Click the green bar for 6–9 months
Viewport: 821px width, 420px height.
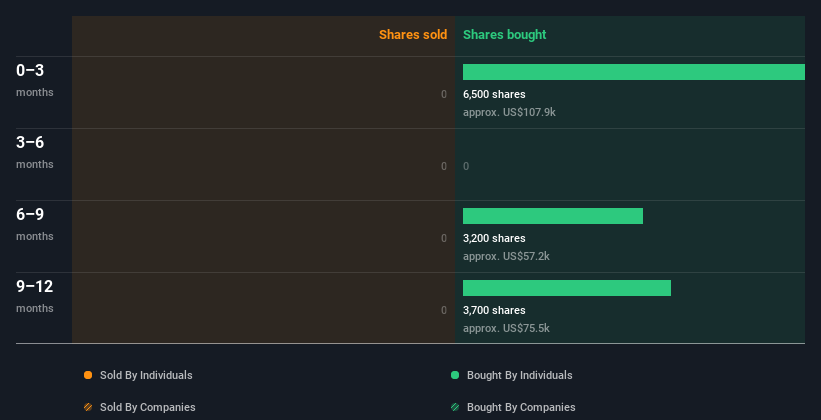click(553, 216)
